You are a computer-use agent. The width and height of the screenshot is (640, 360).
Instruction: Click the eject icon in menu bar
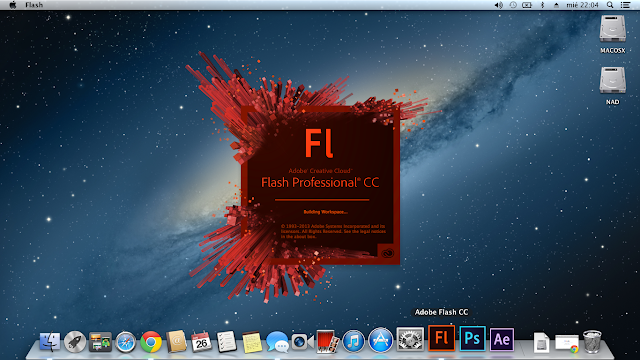(x=556, y=5)
